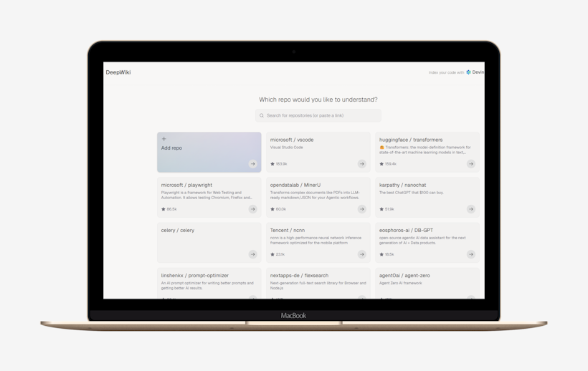Open the huggingface / transformers card

coord(427,152)
